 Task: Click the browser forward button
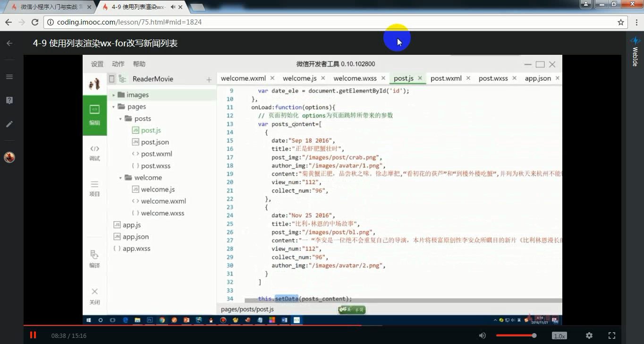pyautogui.click(x=21, y=22)
